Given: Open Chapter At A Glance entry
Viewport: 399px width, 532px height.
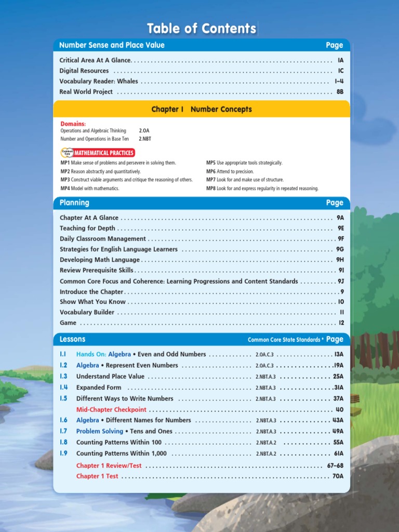Looking at the screenshot, I should [202, 218].
